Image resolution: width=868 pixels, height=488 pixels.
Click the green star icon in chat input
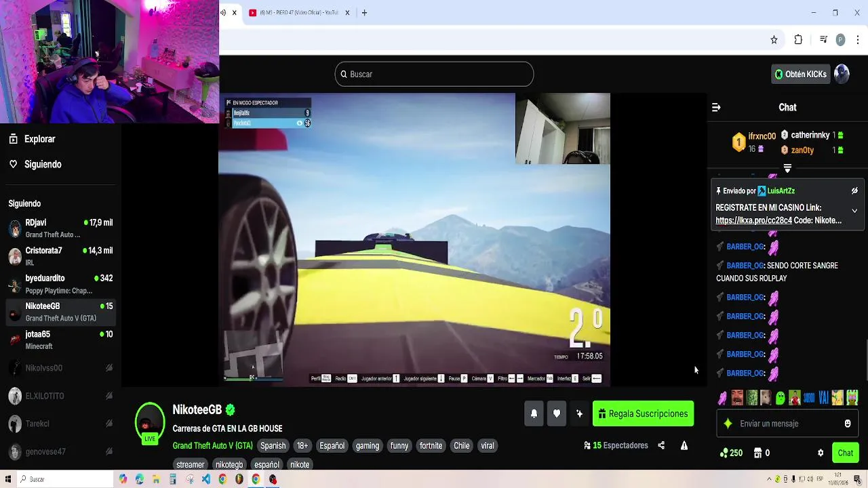[728, 424]
